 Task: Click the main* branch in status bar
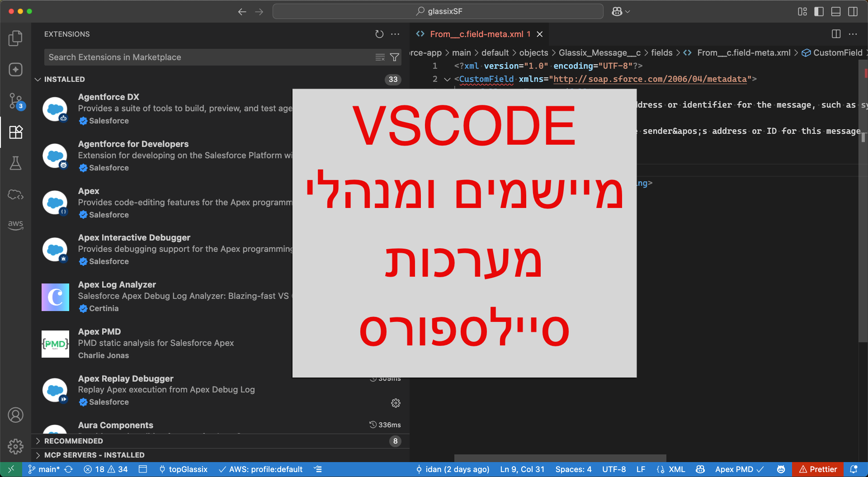44,469
